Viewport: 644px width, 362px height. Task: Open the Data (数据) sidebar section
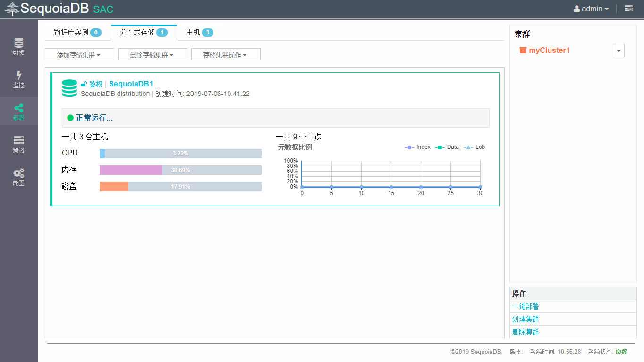point(18,47)
